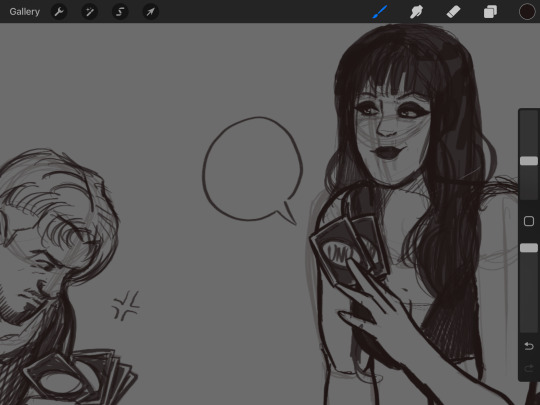Screen dimensions: 540x405
Task: Adjust the brush size slider handle
Action: pos(529,161)
